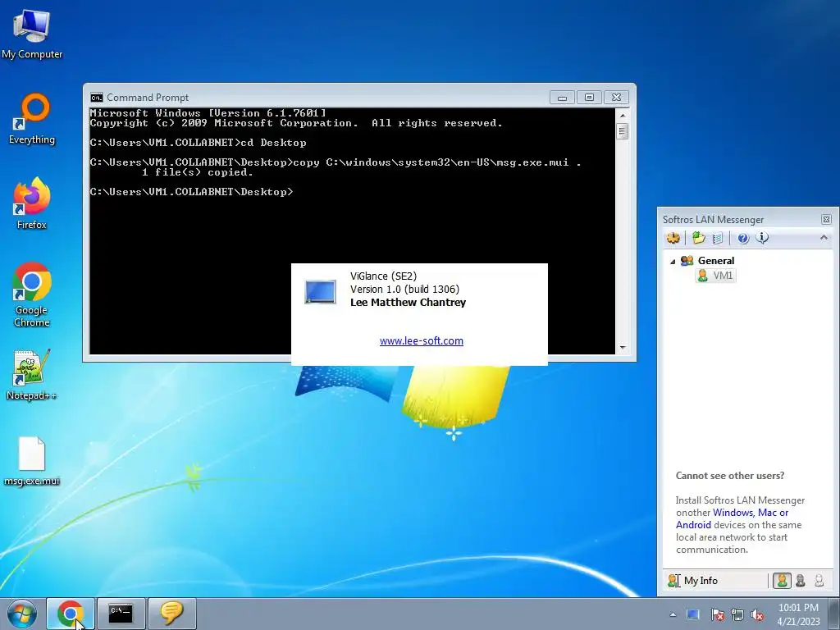Open received files folder icon in Softros
Viewport: 840px width, 630px height.
[698, 238]
